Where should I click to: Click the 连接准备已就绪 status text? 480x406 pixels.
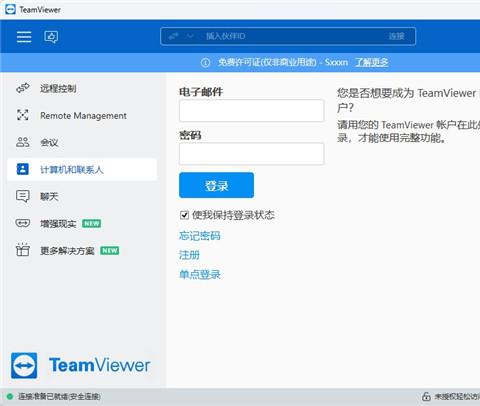[59, 396]
